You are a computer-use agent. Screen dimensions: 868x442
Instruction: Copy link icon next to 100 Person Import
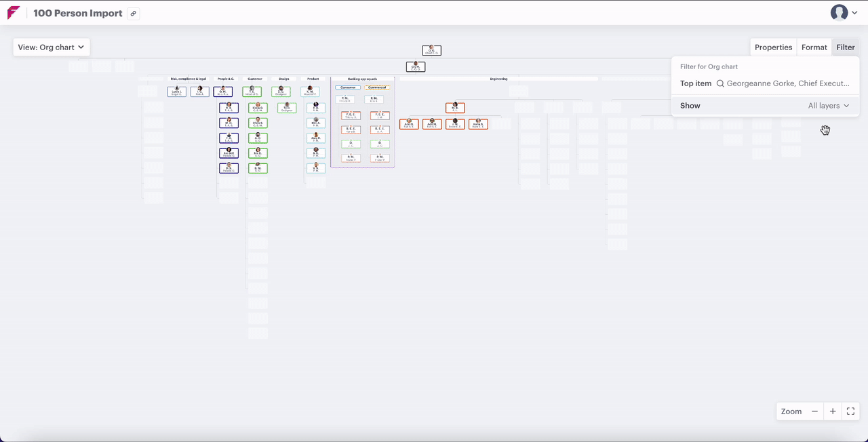click(134, 14)
